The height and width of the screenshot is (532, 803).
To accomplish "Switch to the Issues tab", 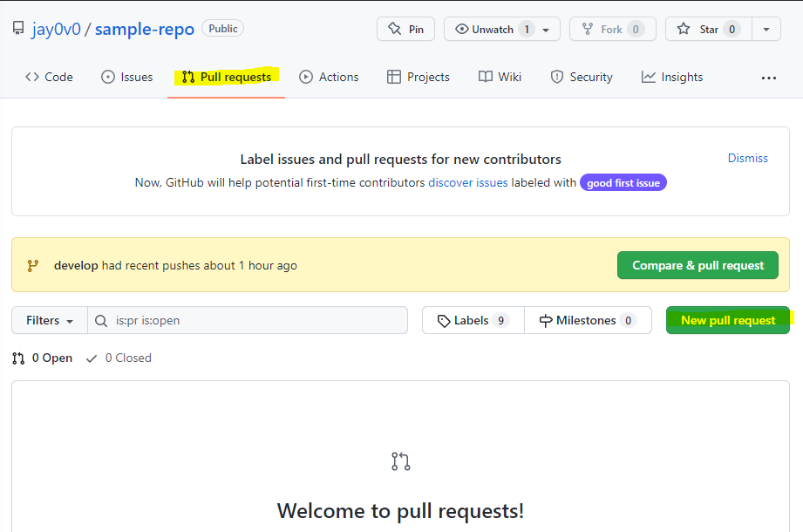I will tap(127, 77).
